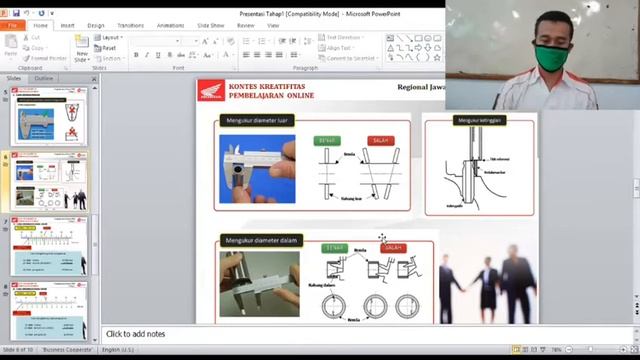Decrease the list indent level
The height and width of the screenshot is (360, 640).
click(282, 41)
